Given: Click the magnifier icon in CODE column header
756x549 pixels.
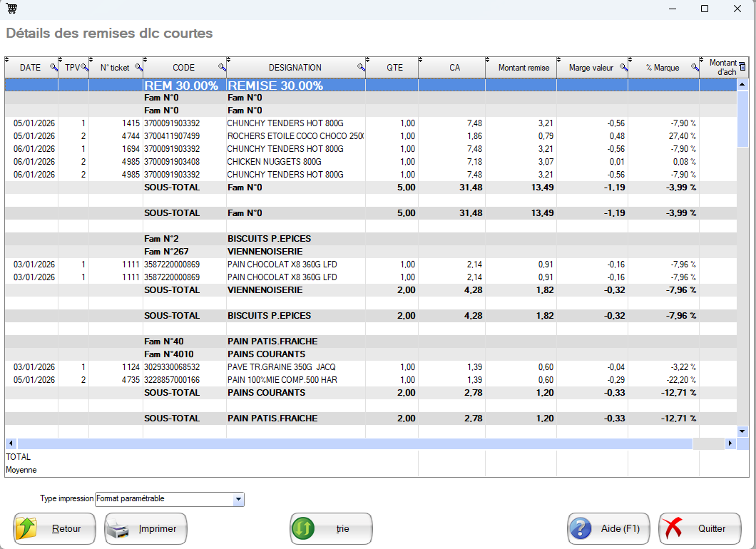Looking at the screenshot, I should 222,68.
